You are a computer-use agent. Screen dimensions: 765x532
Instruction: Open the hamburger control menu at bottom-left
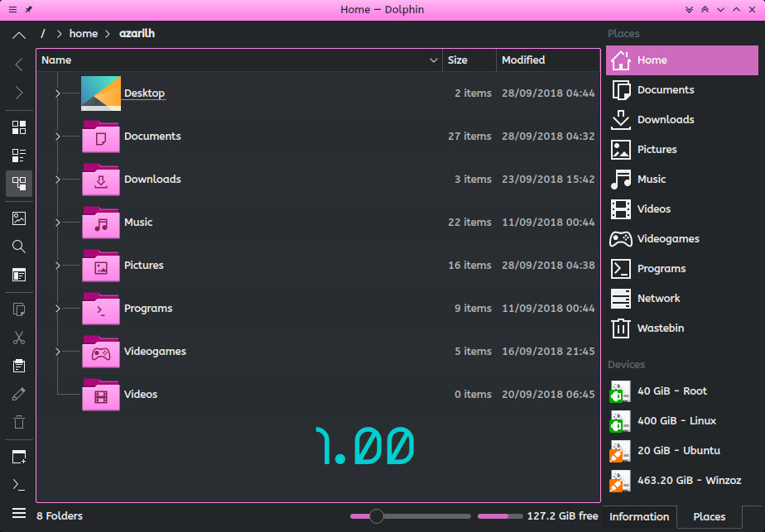tap(19, 513)
